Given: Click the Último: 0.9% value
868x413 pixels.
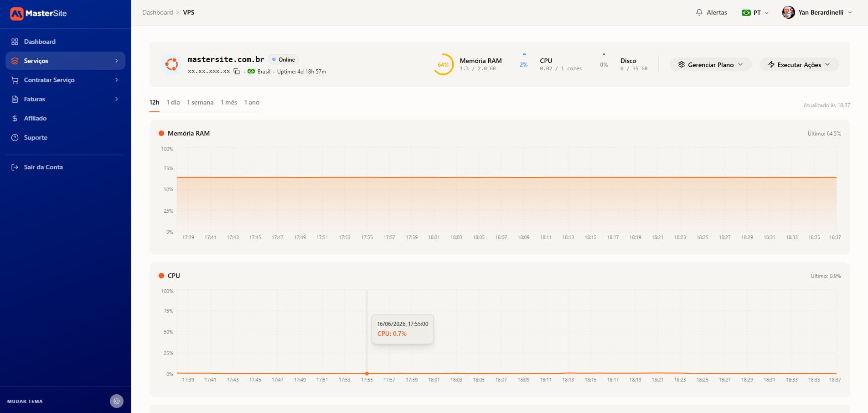Looking at the screenshot, I should pyautogui.click(x=826, y=276).
